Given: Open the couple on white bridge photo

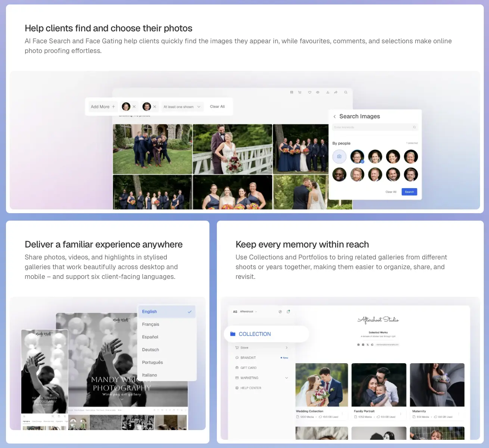Looking at the screenshot, I should 233,149.
